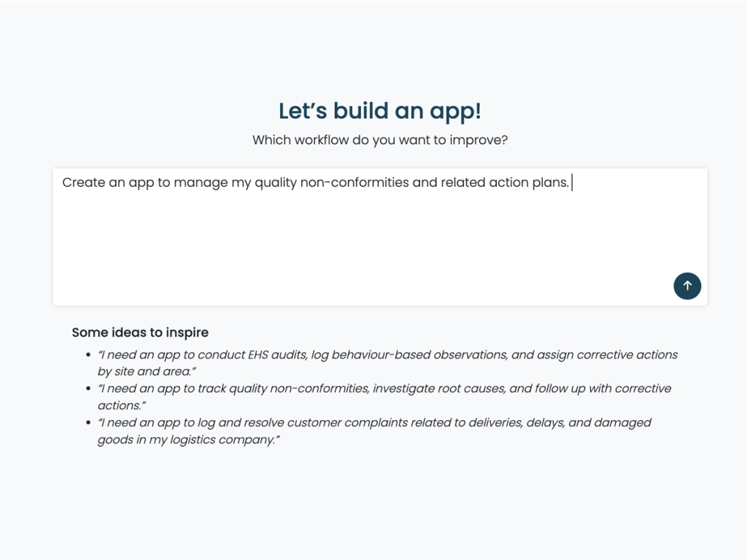Viewport: 747px width, 560px height.
Task: Select the EHS audits idea suggestion
Action: [x=387, y=355]
